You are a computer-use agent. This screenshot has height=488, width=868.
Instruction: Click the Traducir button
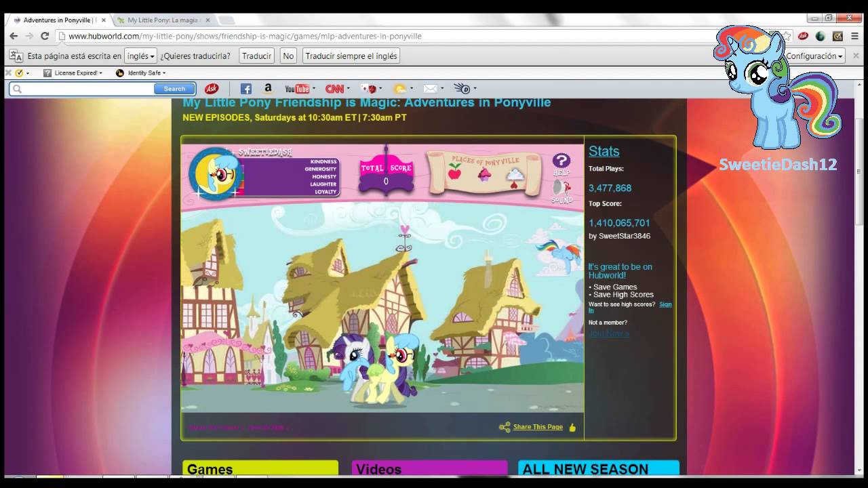tap(256, 56)
